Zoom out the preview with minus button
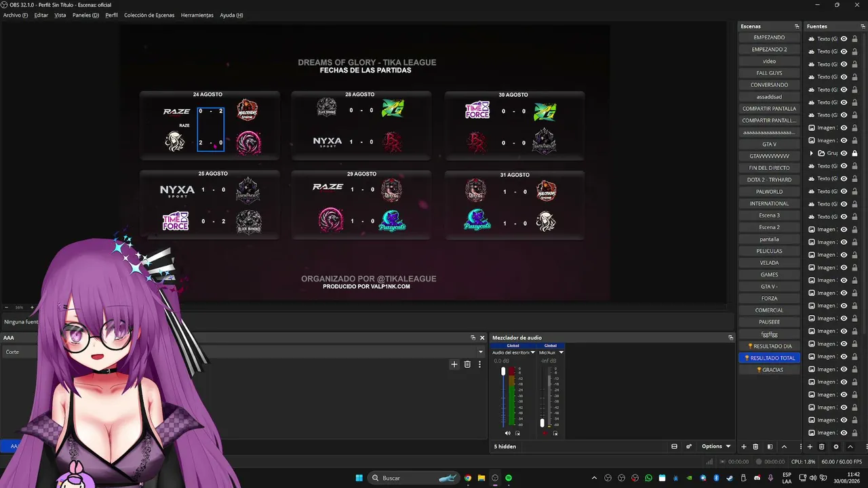The image size is (868, 488). pos(7,307)
